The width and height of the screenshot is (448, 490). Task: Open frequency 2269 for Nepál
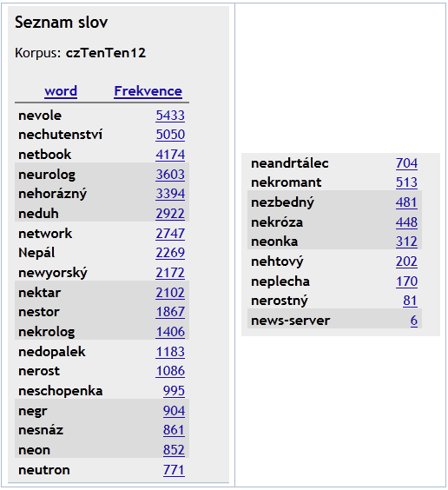click(x=170, y=253)
